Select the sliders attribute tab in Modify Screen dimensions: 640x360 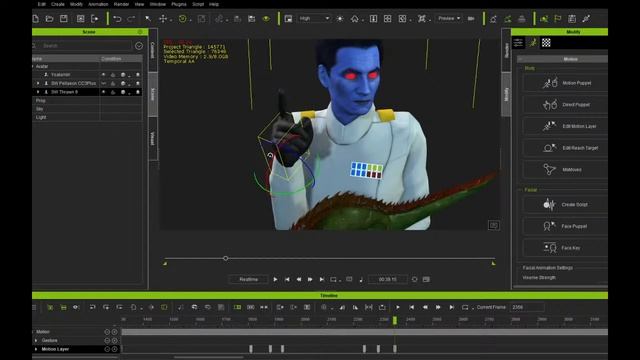[518, 42]
